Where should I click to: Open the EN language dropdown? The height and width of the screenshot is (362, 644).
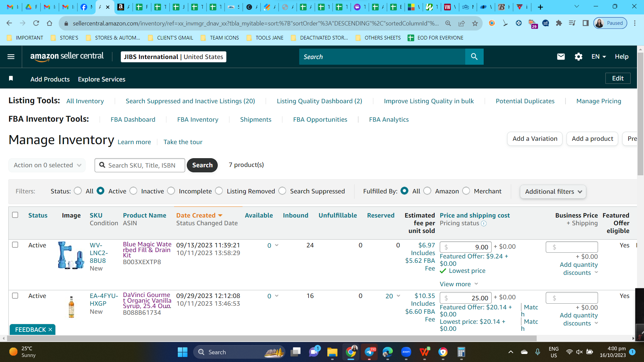click(x=598, y=57)
